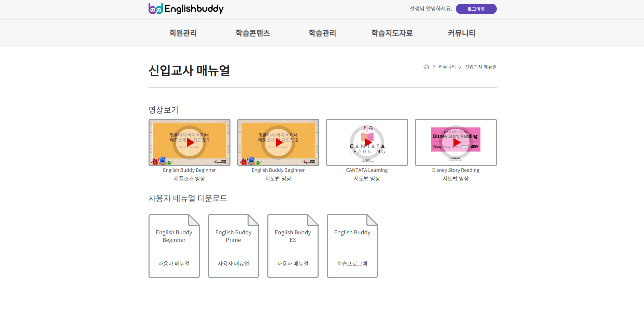The width and height of the screenshot is (644, 316).
Task: Open the 학습지도자료 menu
Action: (392, 33)
